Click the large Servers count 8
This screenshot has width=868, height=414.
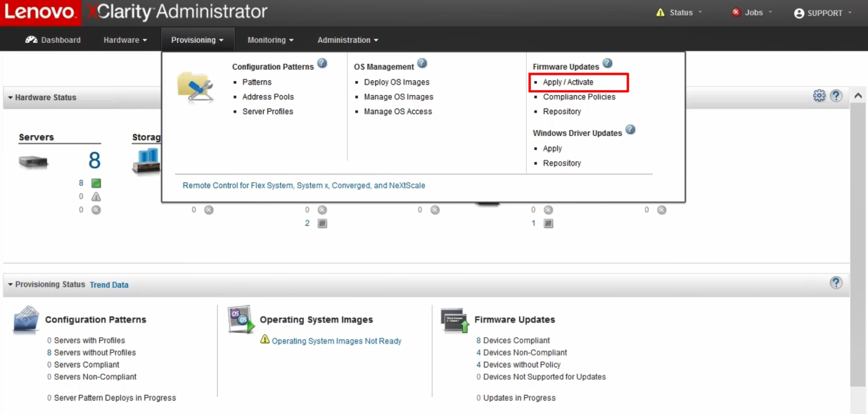pyautogui.click(x=94, y=161)
